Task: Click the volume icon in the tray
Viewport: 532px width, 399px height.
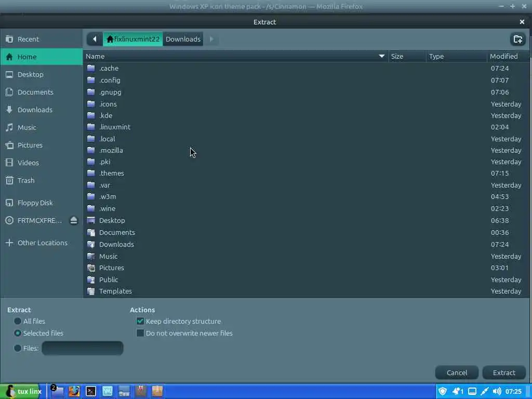Action: [497, 391]
